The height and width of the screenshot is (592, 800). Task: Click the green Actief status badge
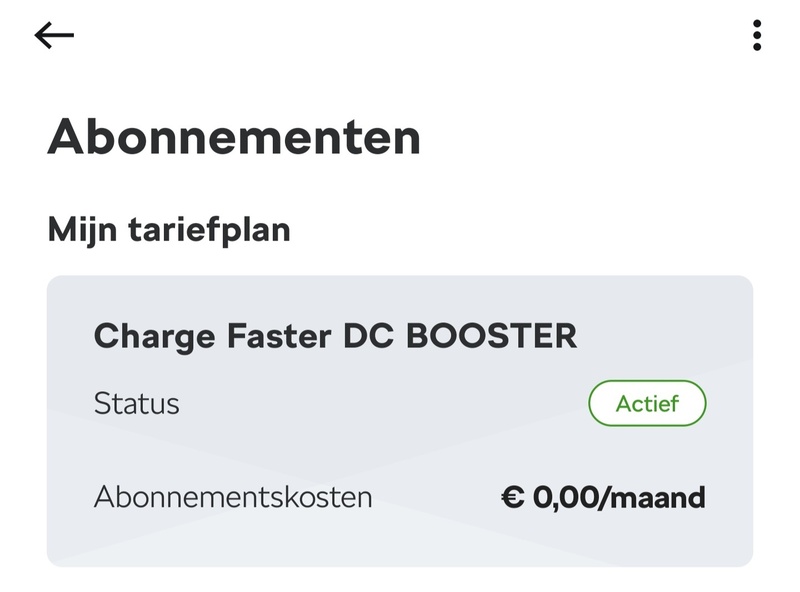[647, 404]
